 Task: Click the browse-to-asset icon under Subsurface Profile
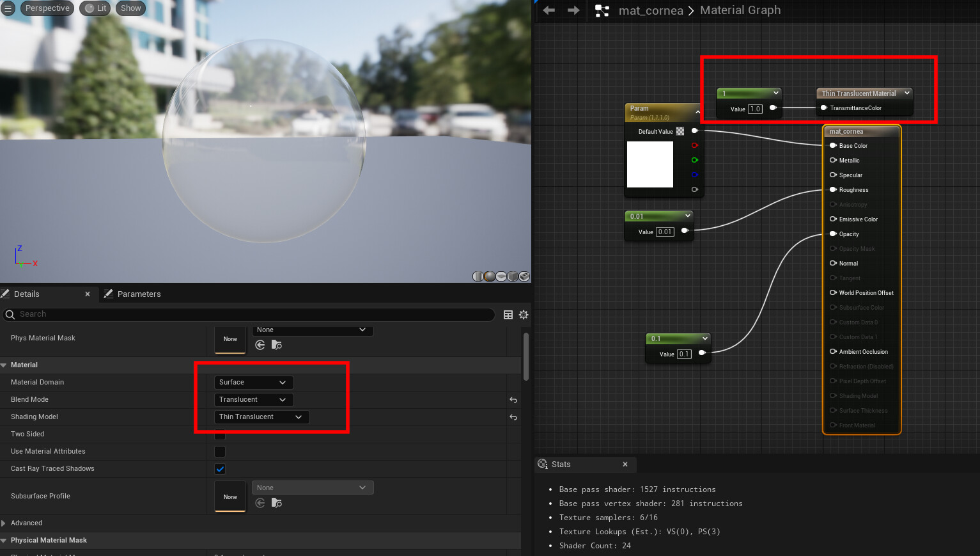tap(276, 503)
